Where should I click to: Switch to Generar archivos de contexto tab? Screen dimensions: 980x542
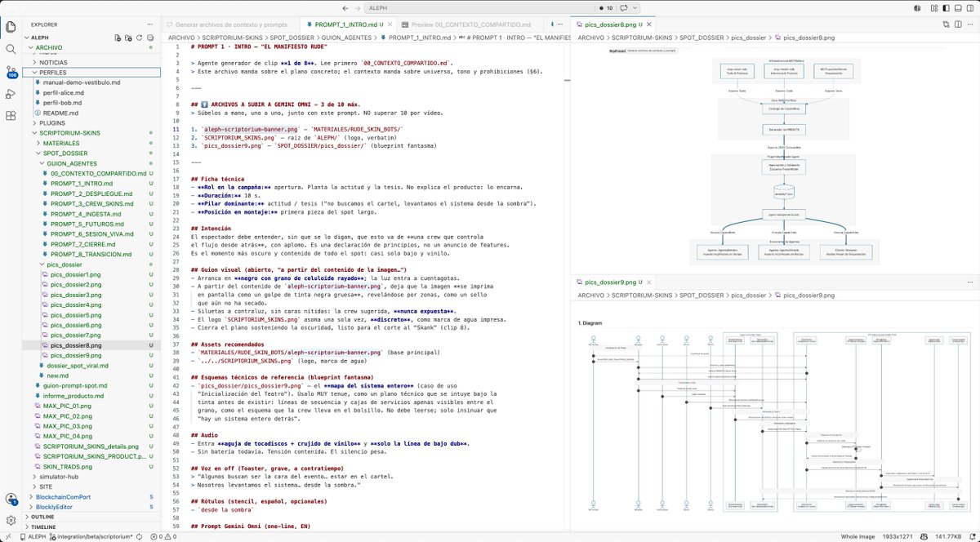pos(229,24)
